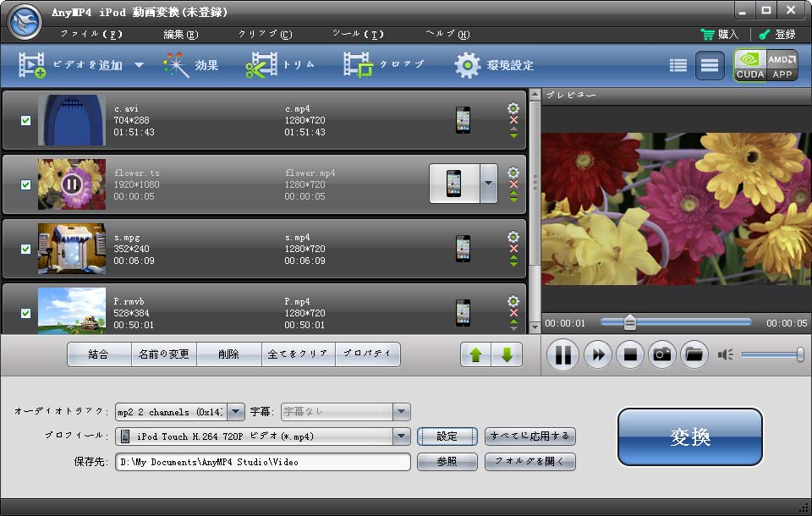Click the iPod device icon for s.mpg
Viewport: 812px width, 516px height.
pos(463,249)
